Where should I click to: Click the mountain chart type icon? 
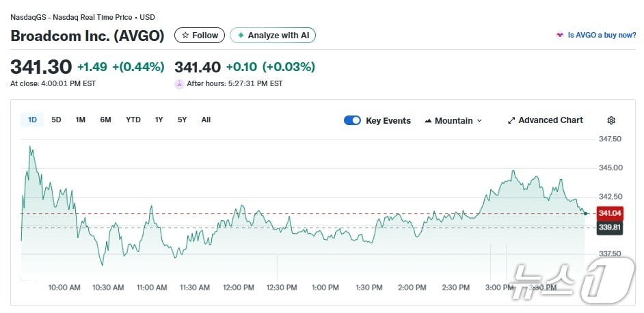428,121
